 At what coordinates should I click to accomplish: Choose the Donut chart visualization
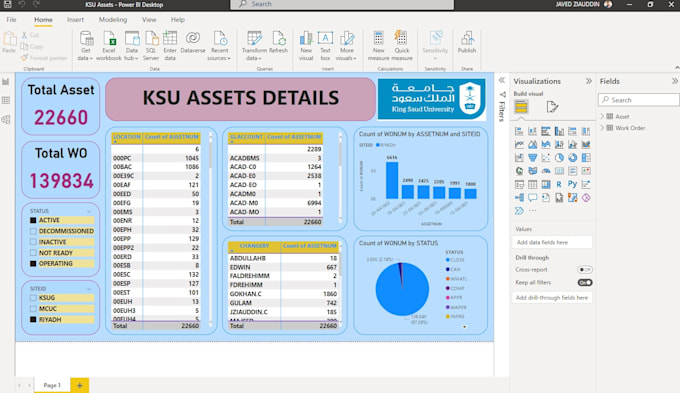[x=572, y=157]
